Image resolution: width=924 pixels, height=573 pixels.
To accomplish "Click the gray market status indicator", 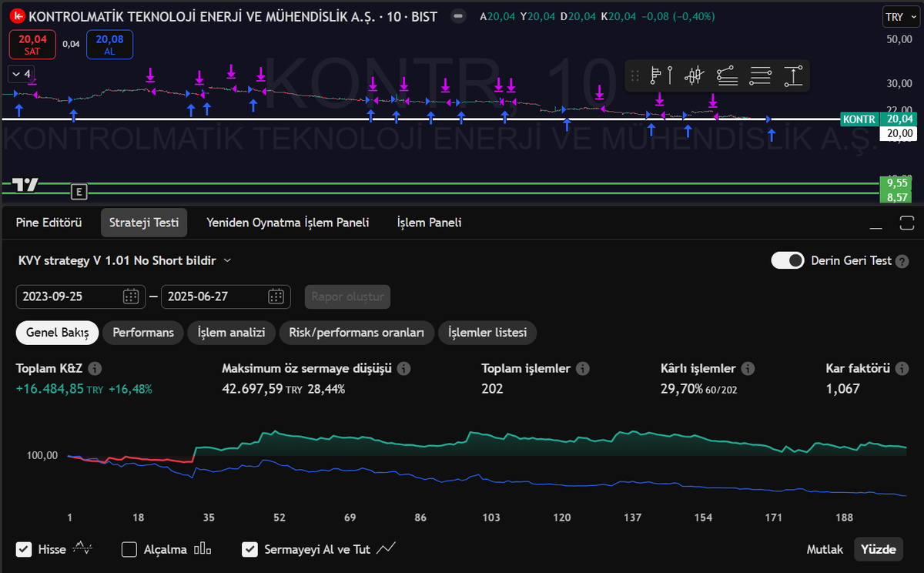I will click(458, 16).
